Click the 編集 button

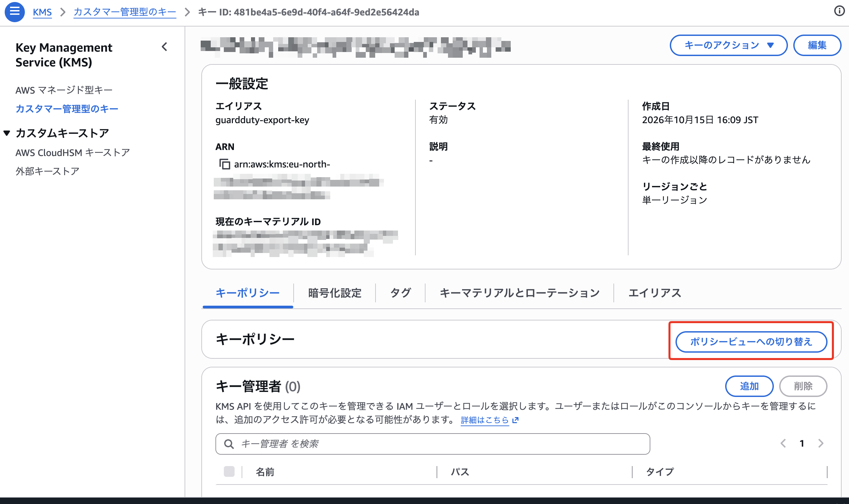click(817, 45)
